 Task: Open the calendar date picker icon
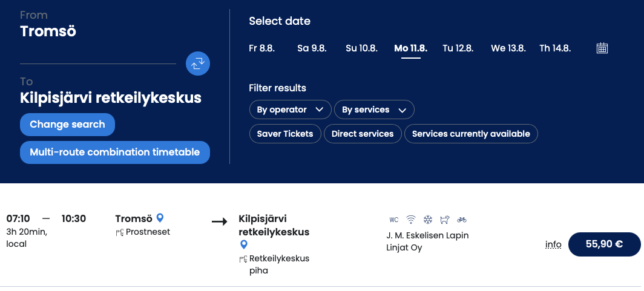pyautogui.click(x=602, y=48)
